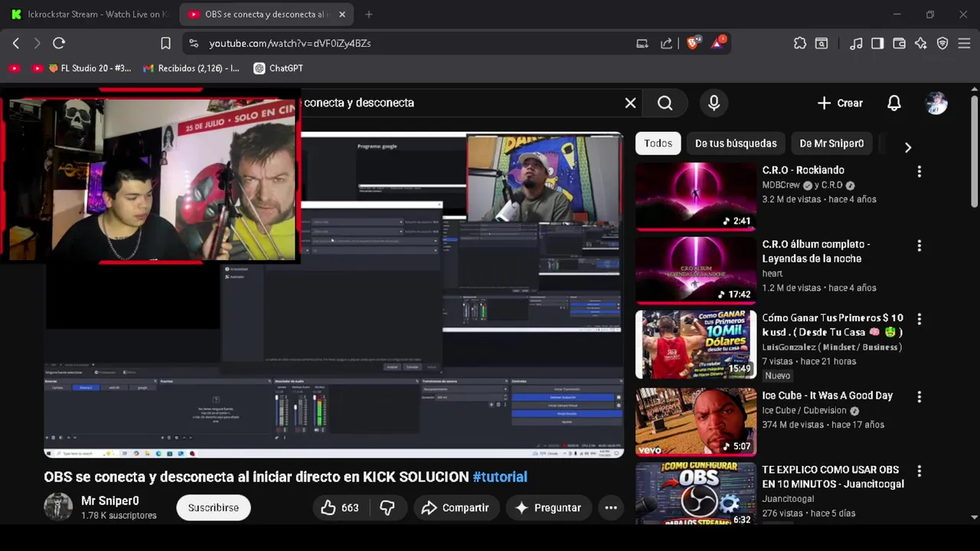
Task: Like the video with 663 likes
Action: (x=340, y=507)
